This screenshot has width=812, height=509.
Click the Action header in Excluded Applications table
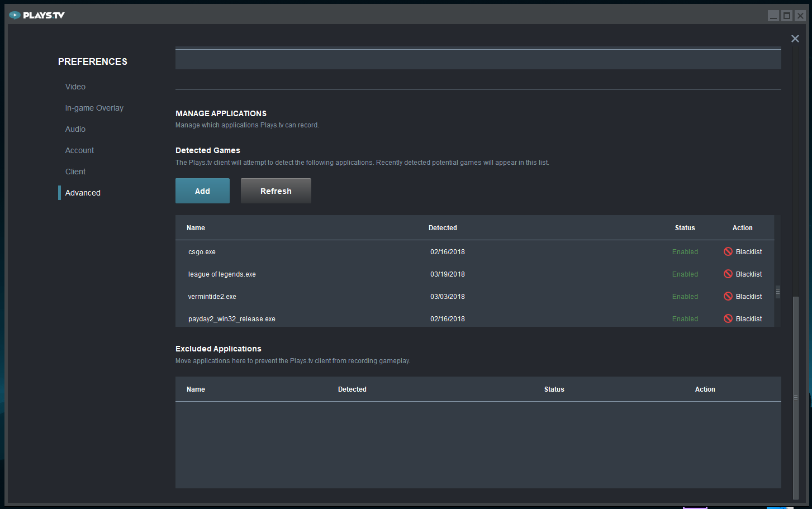pyautogui.click(x=705, y=389)
